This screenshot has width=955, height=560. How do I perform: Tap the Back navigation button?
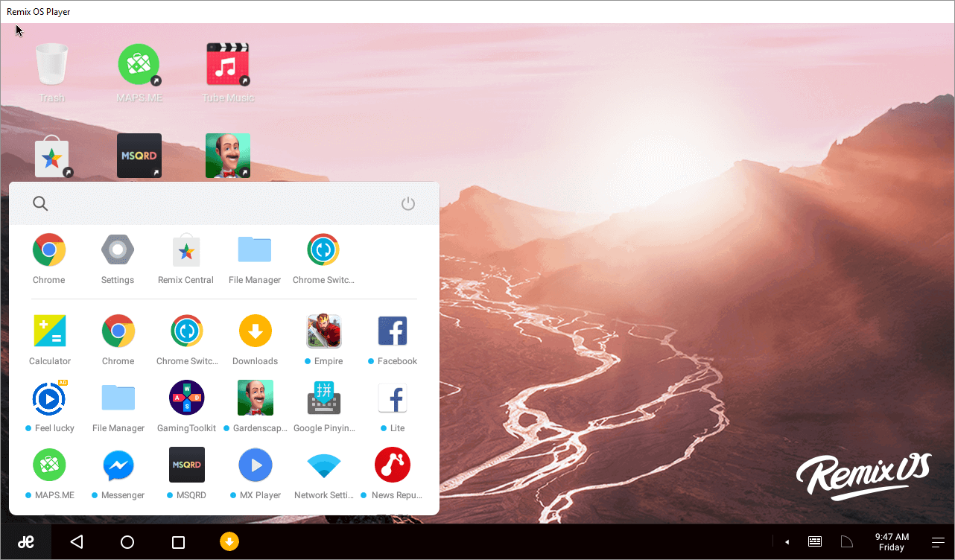click(77, 542)
